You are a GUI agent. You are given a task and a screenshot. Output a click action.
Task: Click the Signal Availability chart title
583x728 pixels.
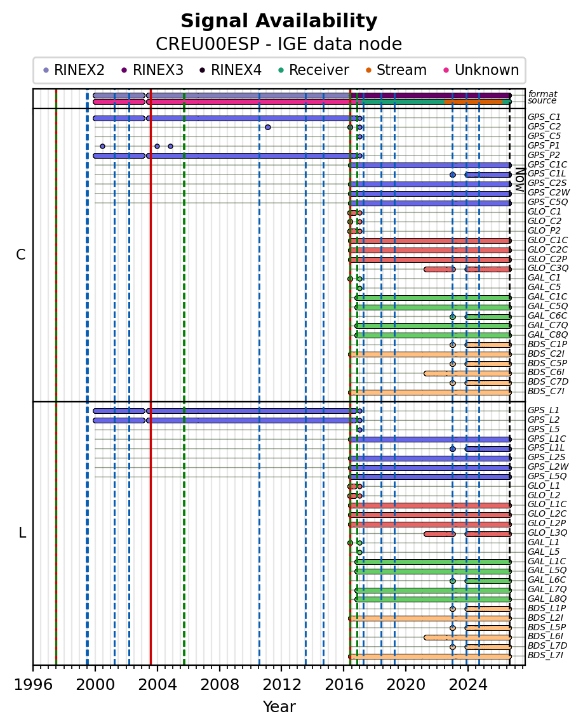[x=279, y=22]
